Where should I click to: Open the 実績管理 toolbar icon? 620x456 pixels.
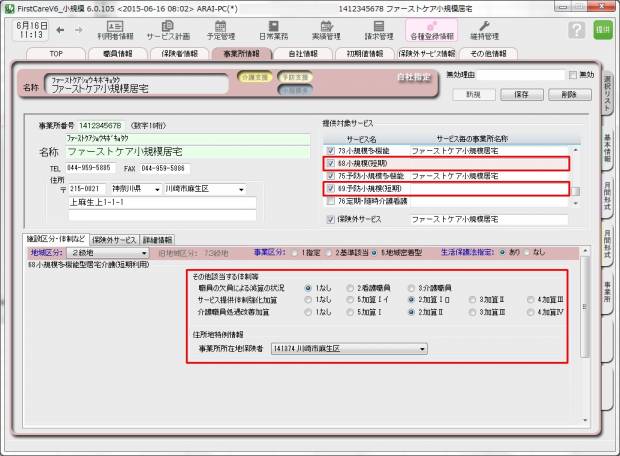coord(325,29)
